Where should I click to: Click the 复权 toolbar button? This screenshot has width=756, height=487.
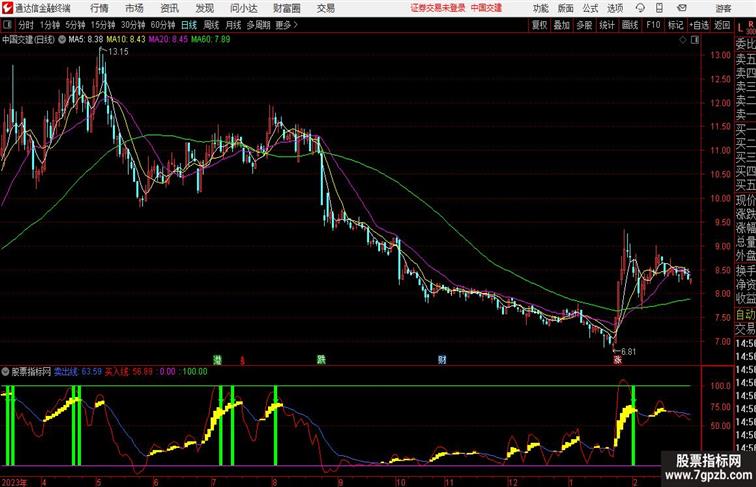pos(539,25)
